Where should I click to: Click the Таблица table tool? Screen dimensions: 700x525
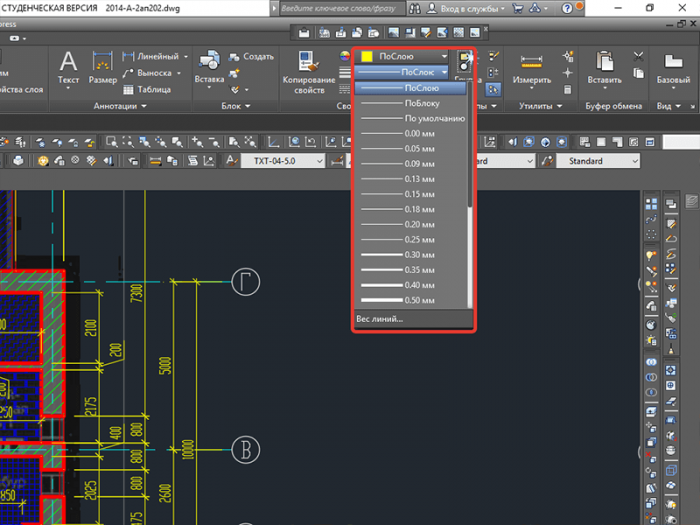(146, 90)
